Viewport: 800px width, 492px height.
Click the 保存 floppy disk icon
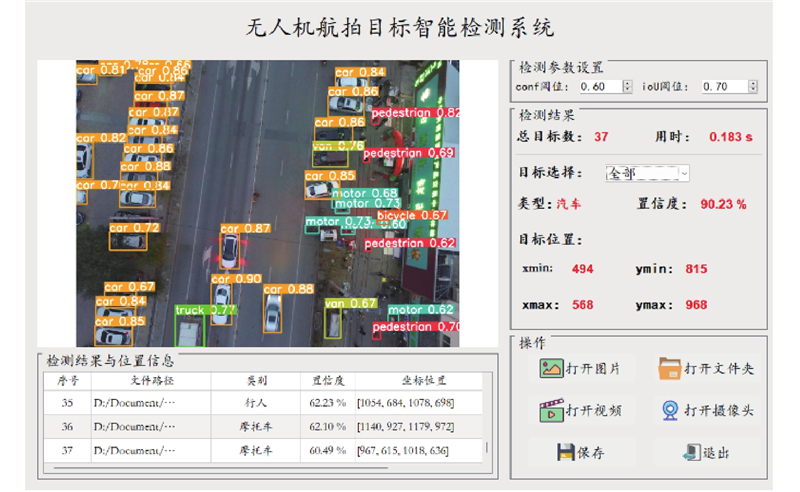click(x=565, y=452)
